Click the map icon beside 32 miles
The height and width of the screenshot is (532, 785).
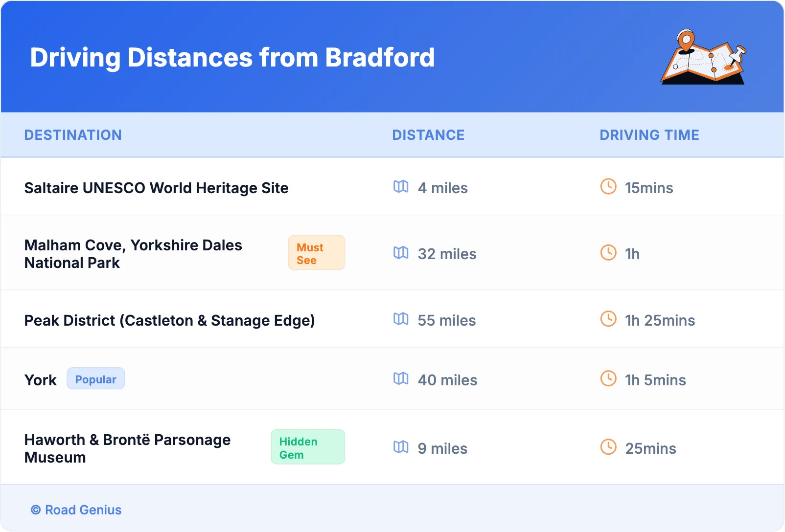coord(401,253)
